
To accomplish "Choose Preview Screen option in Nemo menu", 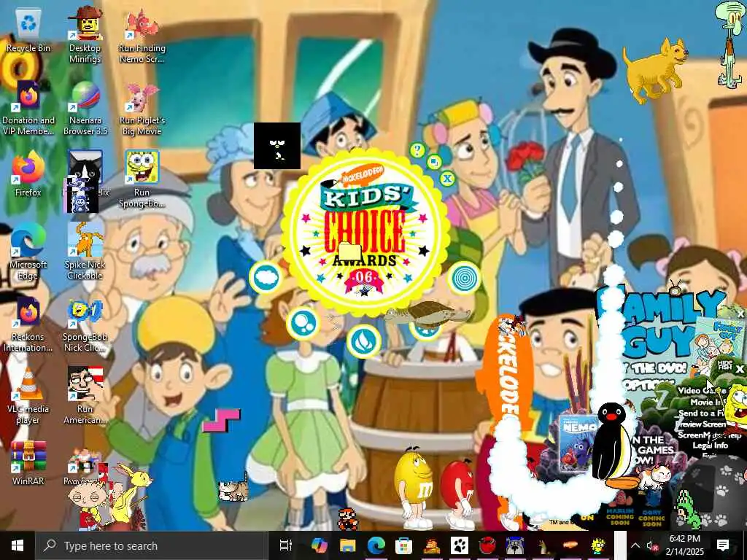I will (x=701, y=424).
